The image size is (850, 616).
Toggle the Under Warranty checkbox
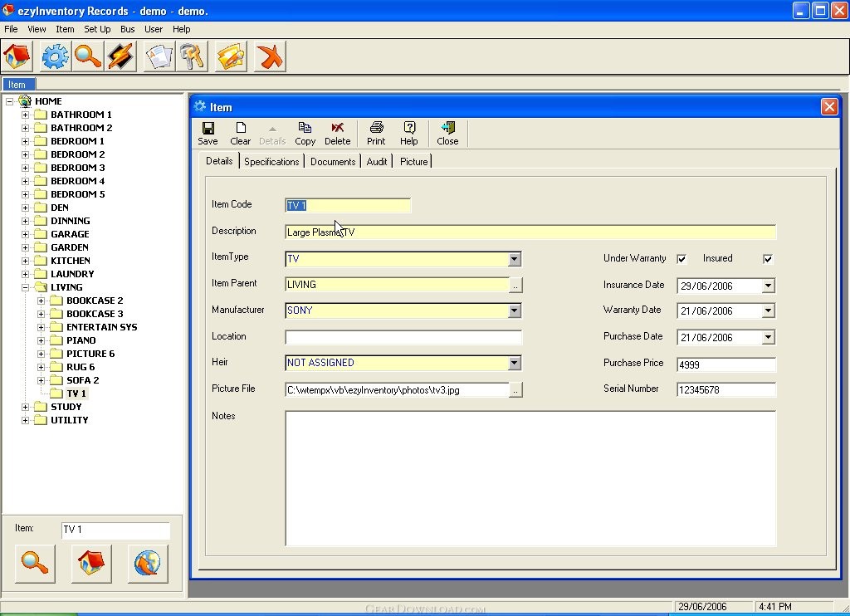(x=681, y=259)
